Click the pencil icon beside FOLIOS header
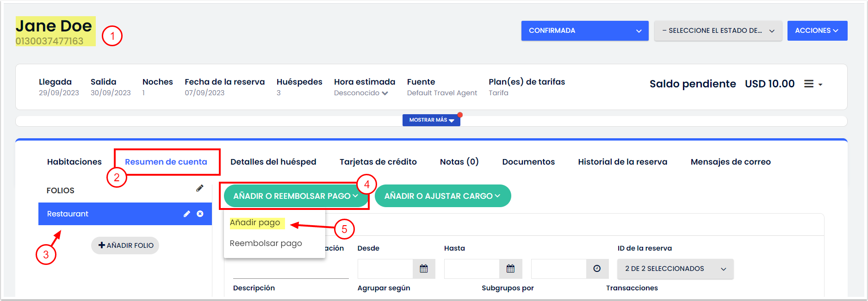This screenshot has height=301, width=868. point(199,188)
